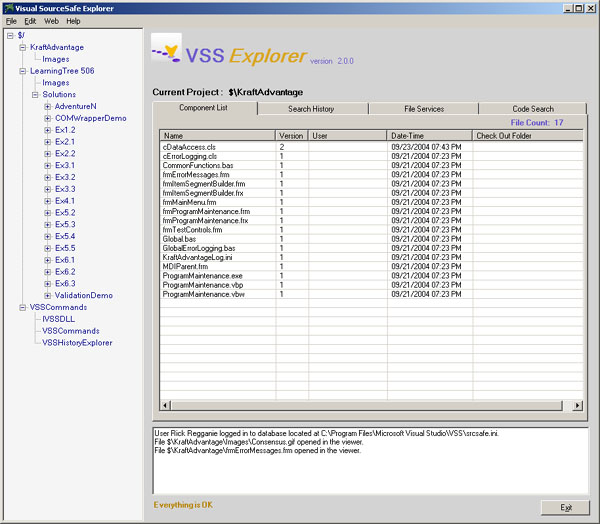Screen dimensions: 600x524
Task: Switch to the Search History tab
Action: pyautogui.click(x=313, y=109)
